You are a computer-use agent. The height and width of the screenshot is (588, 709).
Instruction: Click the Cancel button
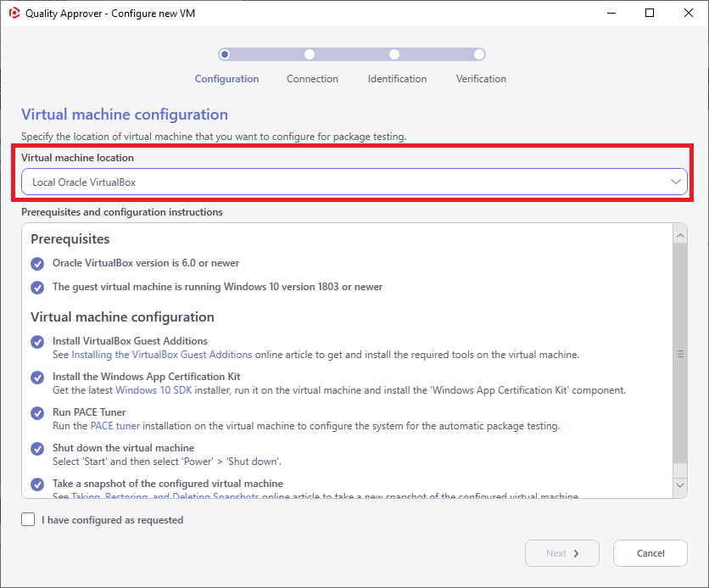click(x=650, y=553)
